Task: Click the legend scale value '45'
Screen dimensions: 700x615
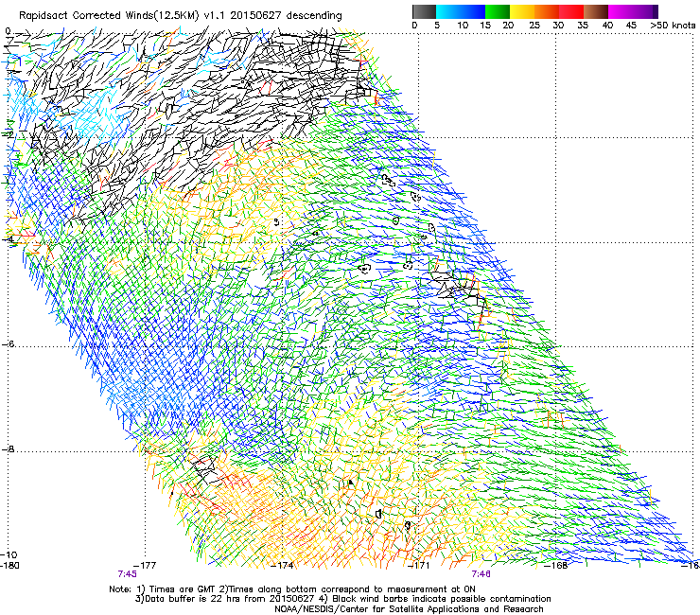Action: point(631,26)
